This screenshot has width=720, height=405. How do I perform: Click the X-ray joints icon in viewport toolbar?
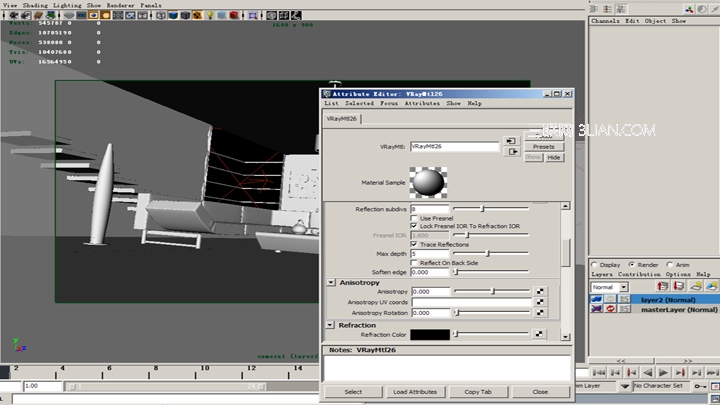[x=296, y=15]
